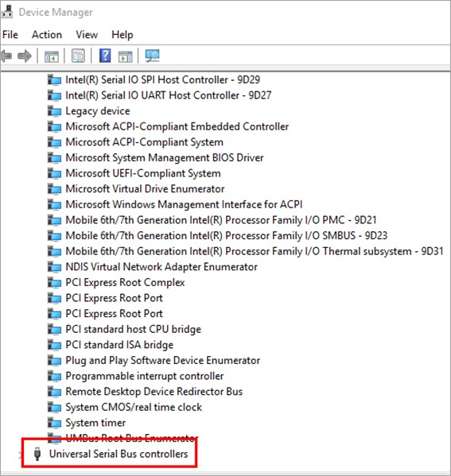Expand the Universal Serial Bus controllers node
The width and height of the screenshot is (451, 476).
tap(20, 455)
